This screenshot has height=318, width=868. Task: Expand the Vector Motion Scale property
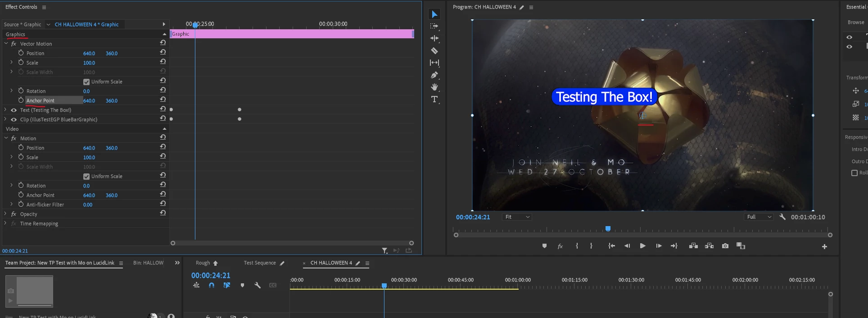12,62
